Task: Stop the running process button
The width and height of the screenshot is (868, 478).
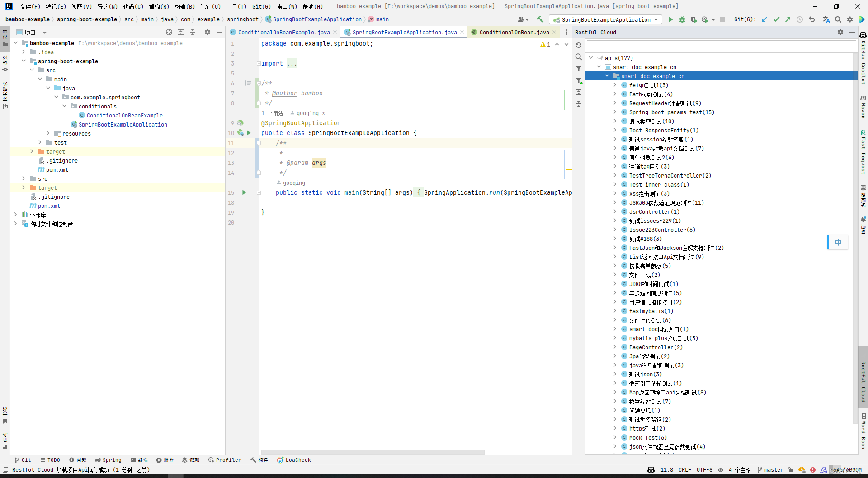Action: click(x=722, y=19)
